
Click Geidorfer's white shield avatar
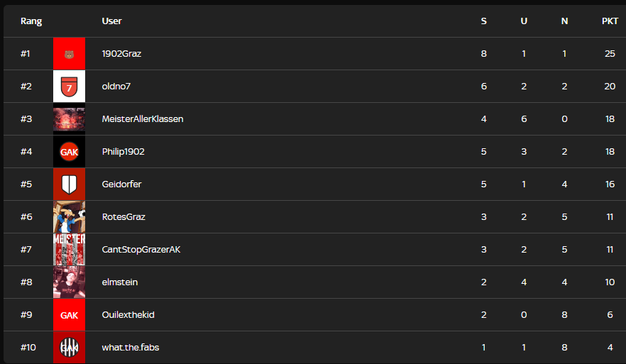tap(69, 184)
